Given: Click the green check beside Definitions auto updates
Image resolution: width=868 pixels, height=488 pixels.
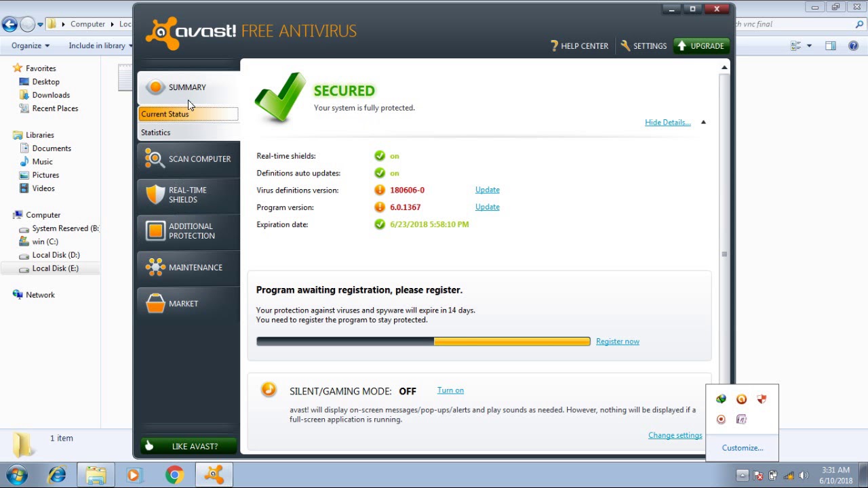Looking at the screenshot, I should tap(380, 173).
